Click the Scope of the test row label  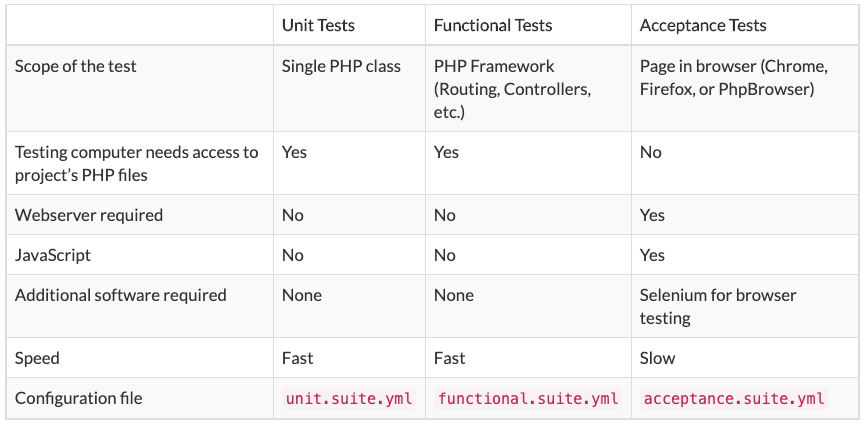point(76,66)
